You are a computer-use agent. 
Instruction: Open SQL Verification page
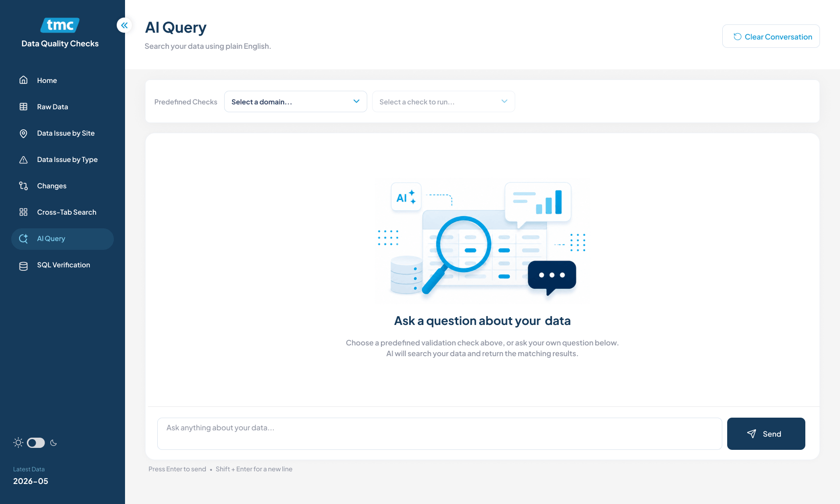point(63,265)
